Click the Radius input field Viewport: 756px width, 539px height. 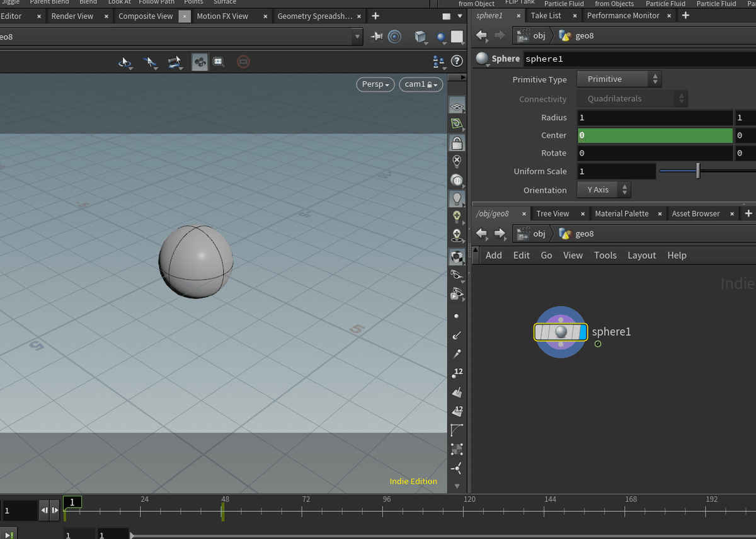pyautogui.click(x=653, y=118)
